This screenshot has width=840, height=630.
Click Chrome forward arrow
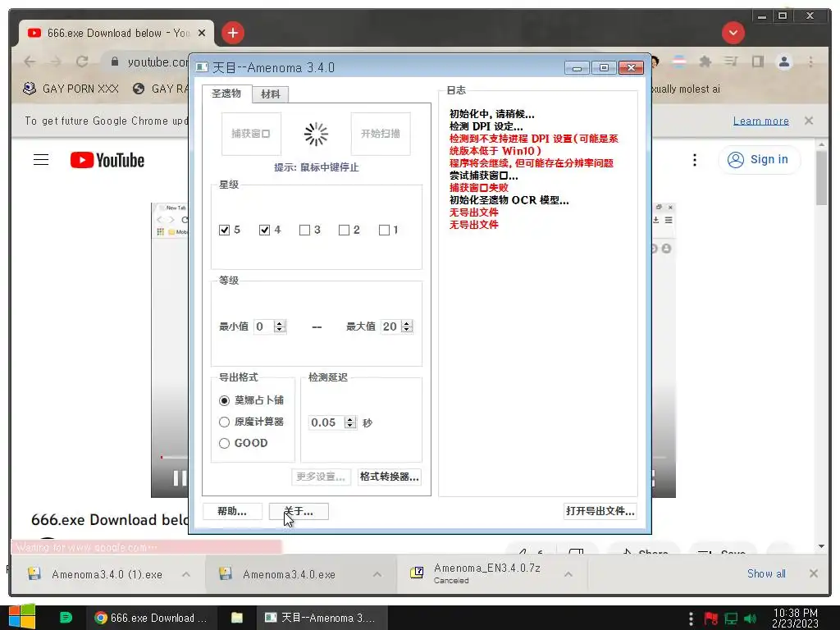[x=56, y=62]
